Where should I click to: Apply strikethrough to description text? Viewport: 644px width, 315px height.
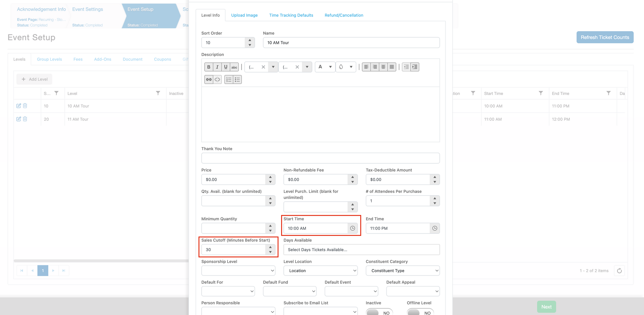234,67
